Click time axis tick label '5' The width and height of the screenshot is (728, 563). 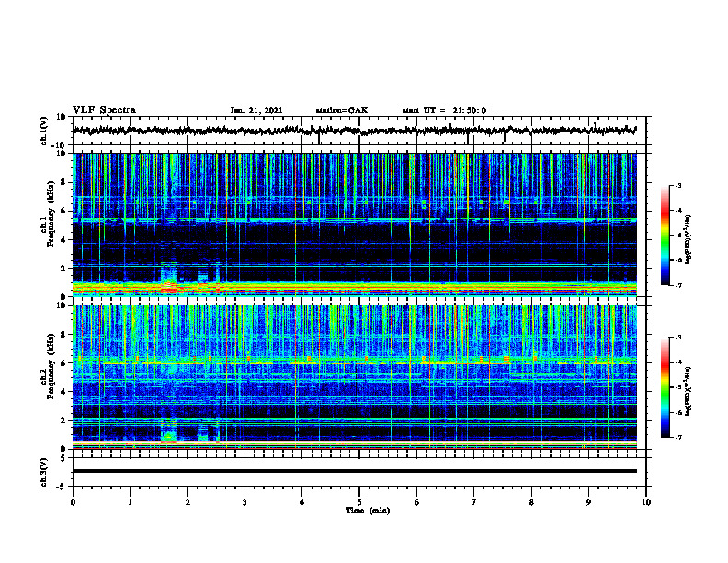click(x=359, y=502)
